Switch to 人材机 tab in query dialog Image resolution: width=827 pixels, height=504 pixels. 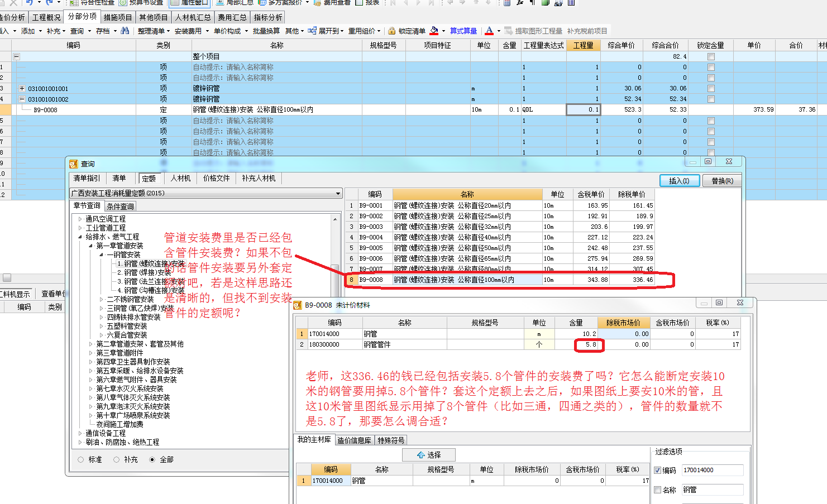point(180,178)
